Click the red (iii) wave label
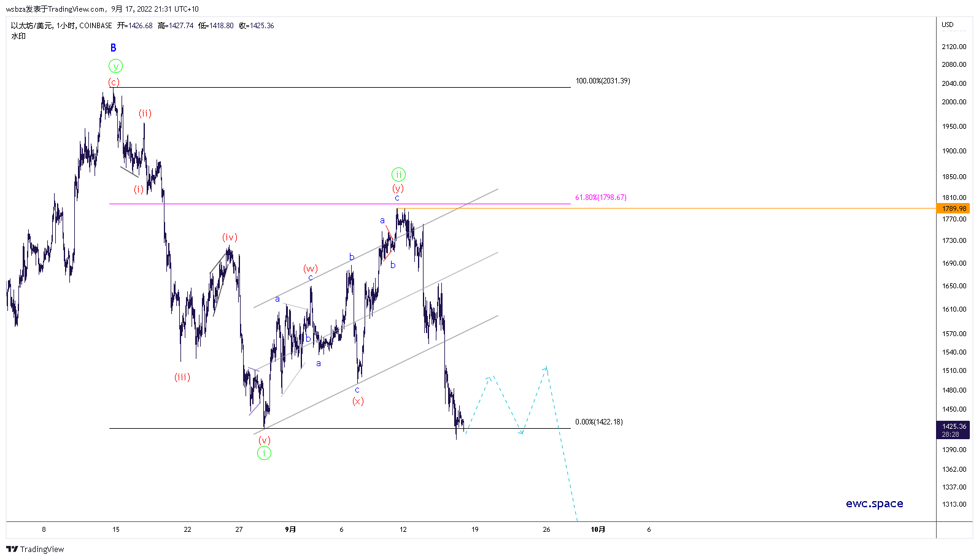The image size is (979, 560). coord(182,377)
